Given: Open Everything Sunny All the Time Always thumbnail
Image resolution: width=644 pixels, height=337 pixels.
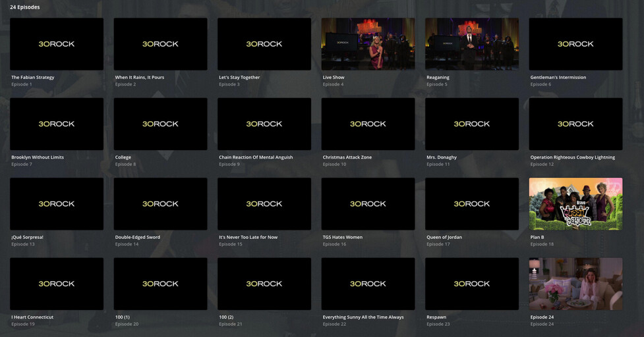Looking at the screenshot, I should click(x=368, y=284).
